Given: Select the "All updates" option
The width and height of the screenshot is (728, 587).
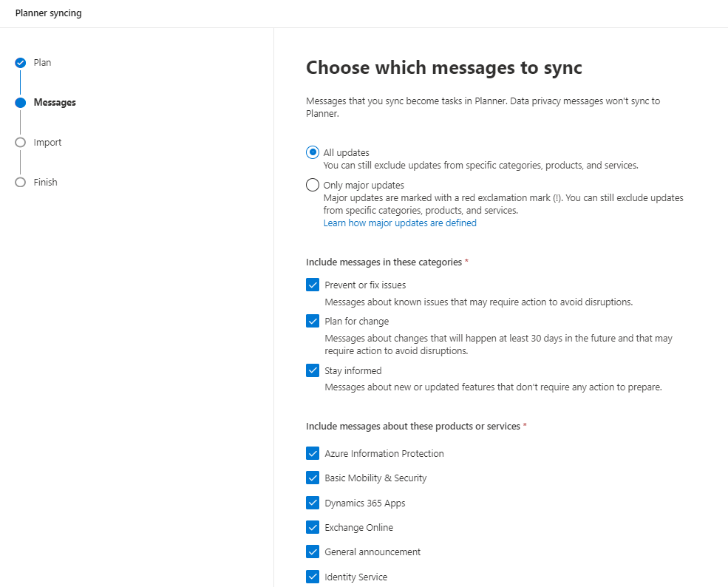Looking at the screenshot, I should (312, 152).
